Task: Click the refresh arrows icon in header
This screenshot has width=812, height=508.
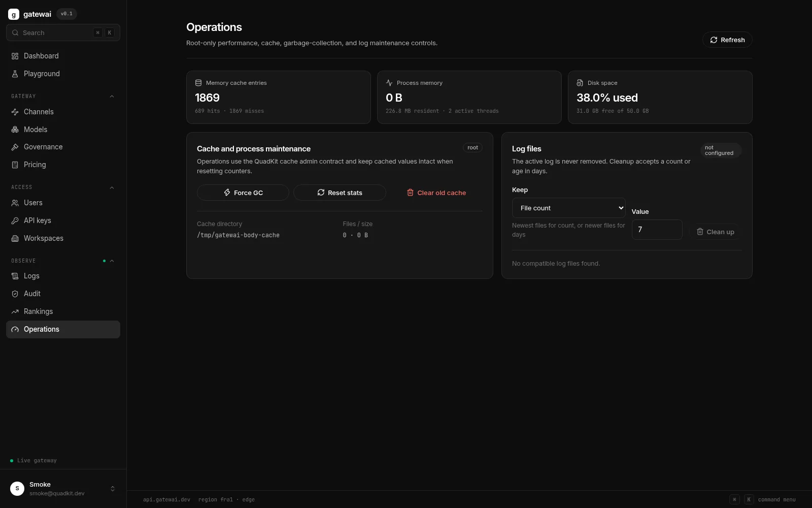Action: coord(714,40)
